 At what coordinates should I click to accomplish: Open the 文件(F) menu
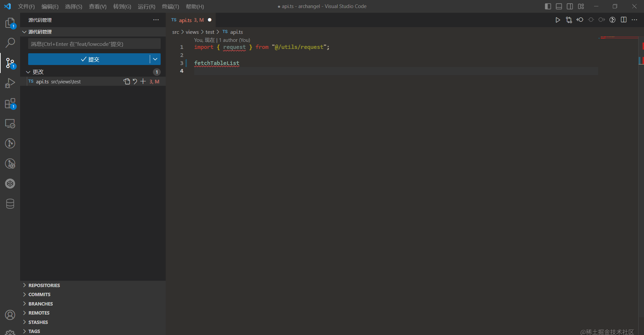(26, 6)
